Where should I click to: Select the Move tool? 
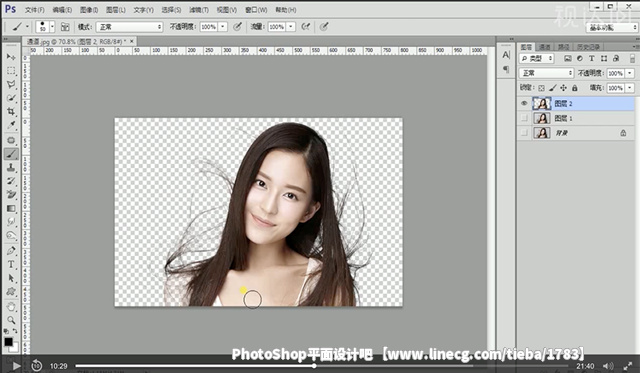click(11, 56)
